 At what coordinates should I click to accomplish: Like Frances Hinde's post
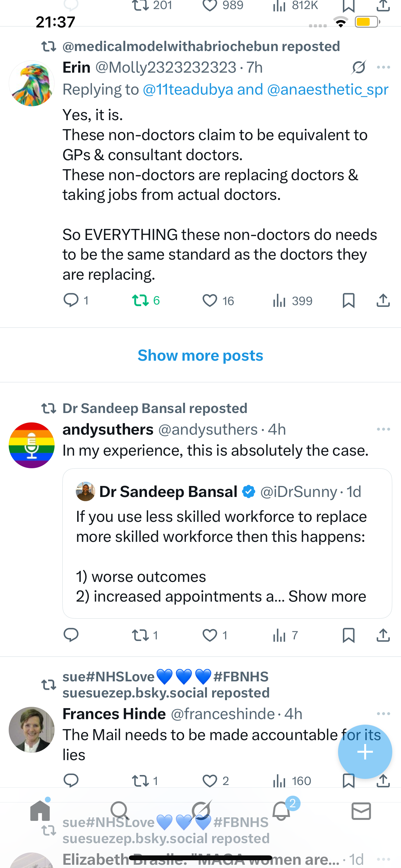pos(210,780)
